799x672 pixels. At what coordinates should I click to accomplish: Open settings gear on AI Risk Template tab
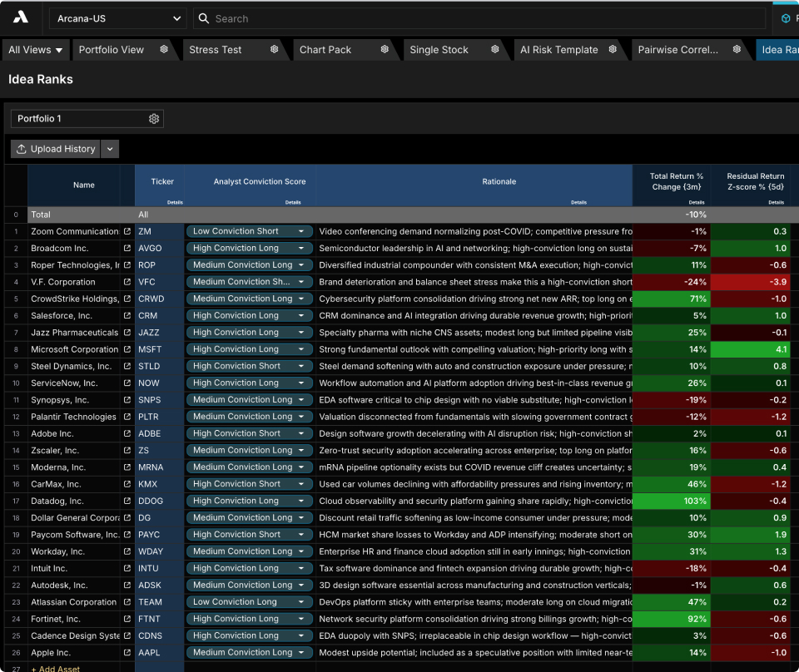tap(613, 49)
